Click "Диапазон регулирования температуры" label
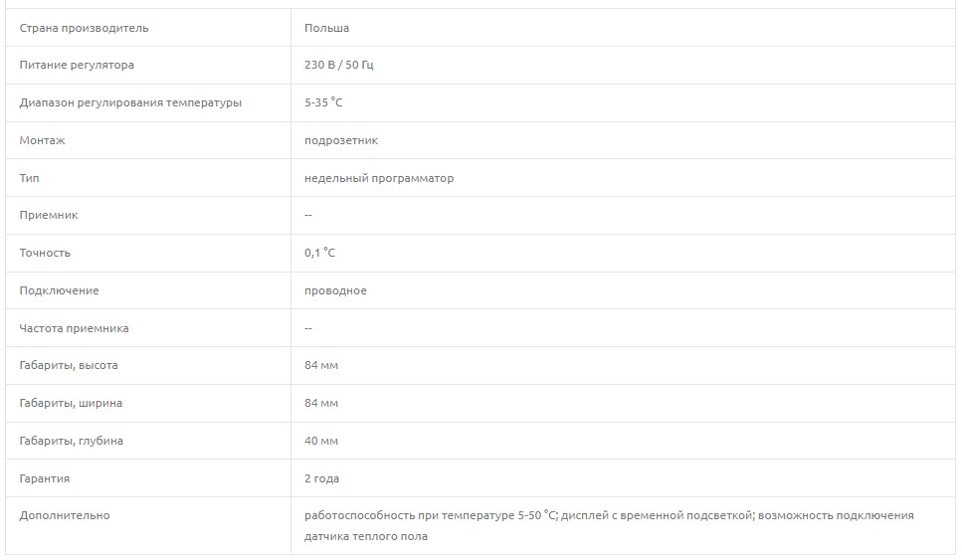Image resolution: width=962 pixels, height=560 pixels. pos(130,102)
